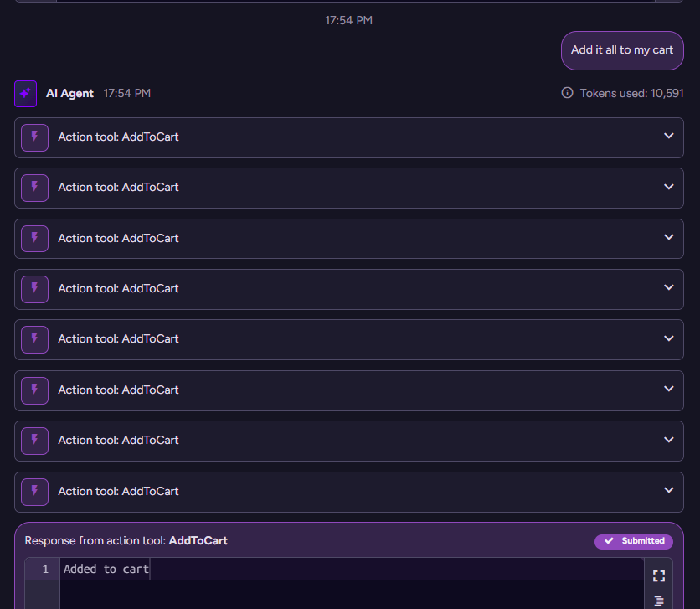Screen dimensions: 700x609
Task: Expand the sixth AddToCart action chevron
Action: pos(668,390)
